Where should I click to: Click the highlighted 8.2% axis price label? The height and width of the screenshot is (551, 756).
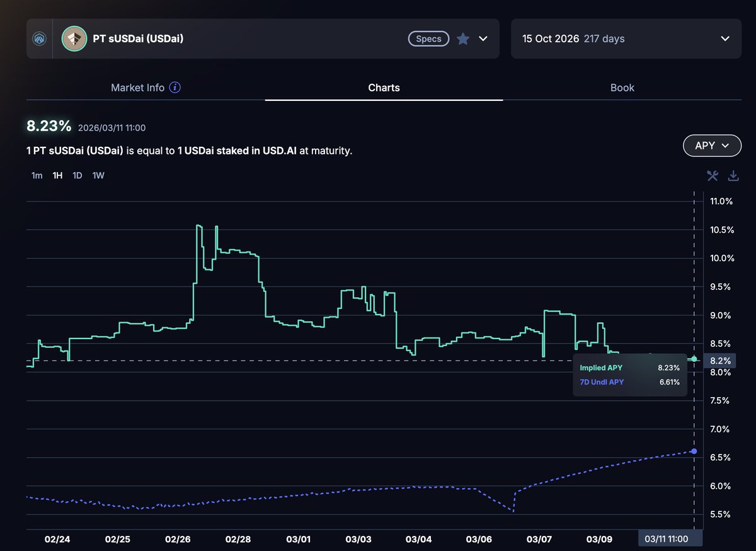coord(719,361)
